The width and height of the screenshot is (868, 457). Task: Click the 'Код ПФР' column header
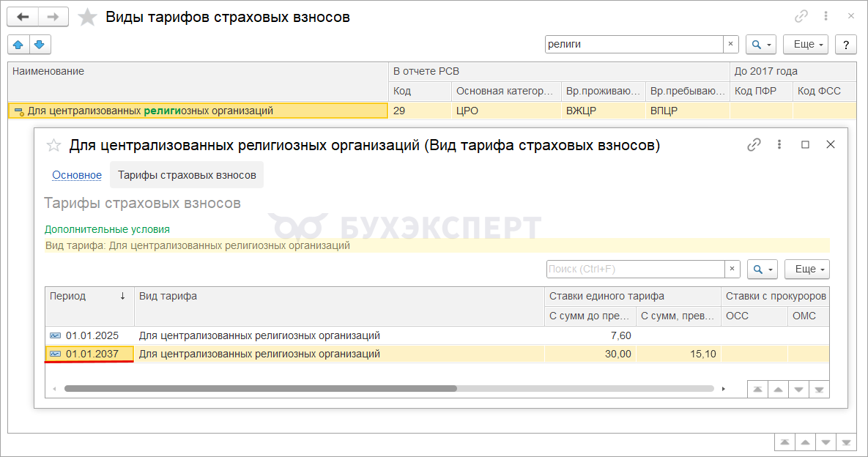coord(761,91)
